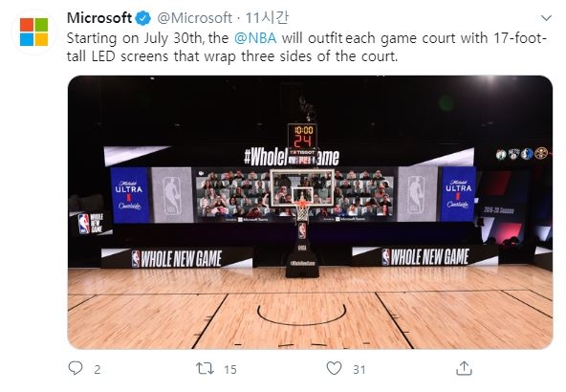
Task: Open the @Microsoft handle profile
Action: tap(195, 17)
